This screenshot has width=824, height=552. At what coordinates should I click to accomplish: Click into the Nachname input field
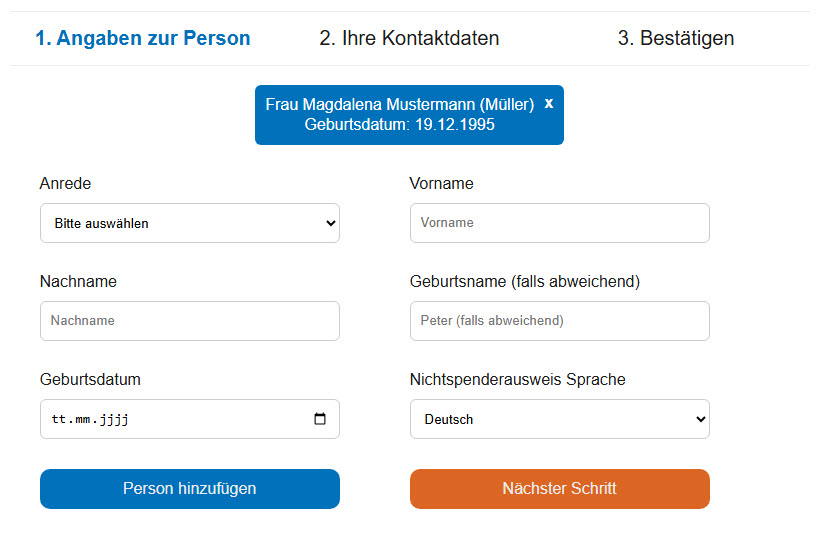[190, 321]
